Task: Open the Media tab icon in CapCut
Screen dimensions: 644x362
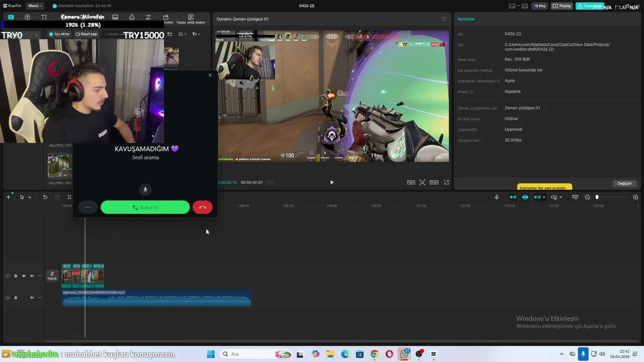Action: pyautogui.click(x=11, y=17)
